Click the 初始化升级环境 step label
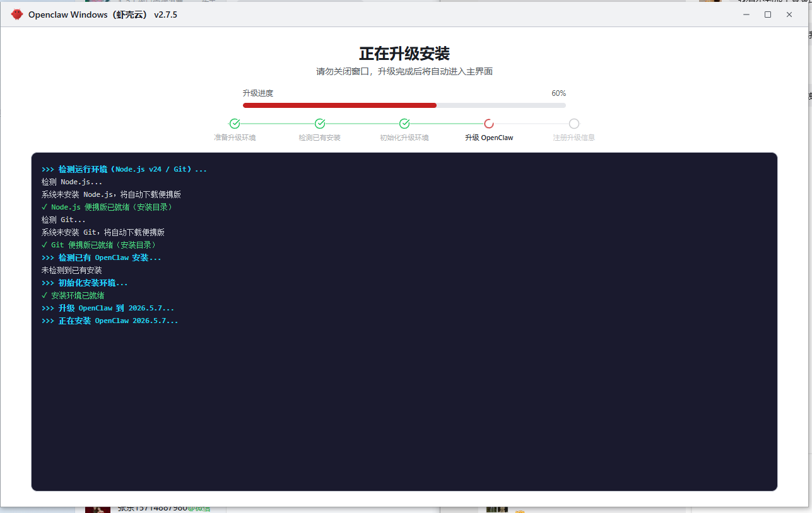This screenshot has width=812, height=513. (404, 138)
